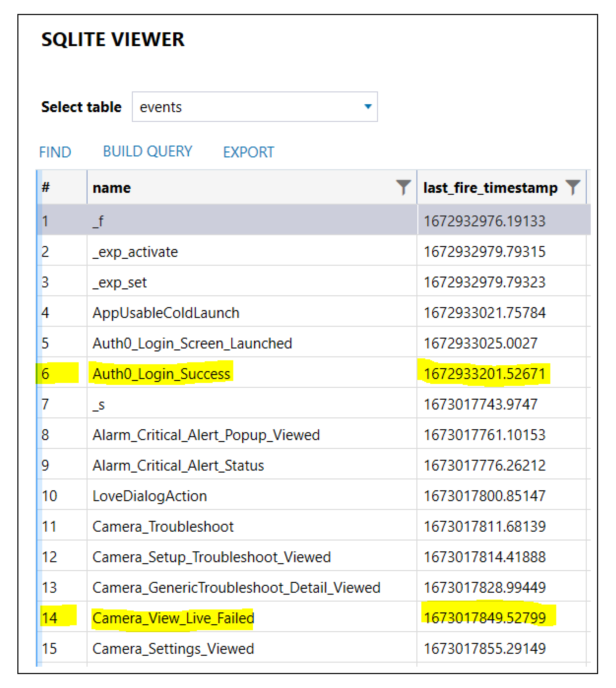Click the # column header
Screen dimensions: 616x688
point(46,187)
